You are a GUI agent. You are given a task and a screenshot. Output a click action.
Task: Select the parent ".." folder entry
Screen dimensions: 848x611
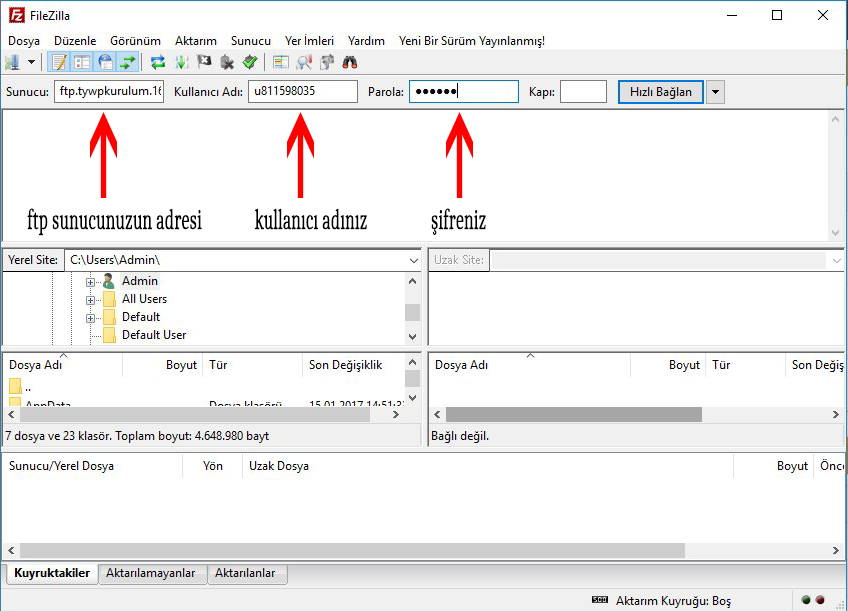coord(20,387)
